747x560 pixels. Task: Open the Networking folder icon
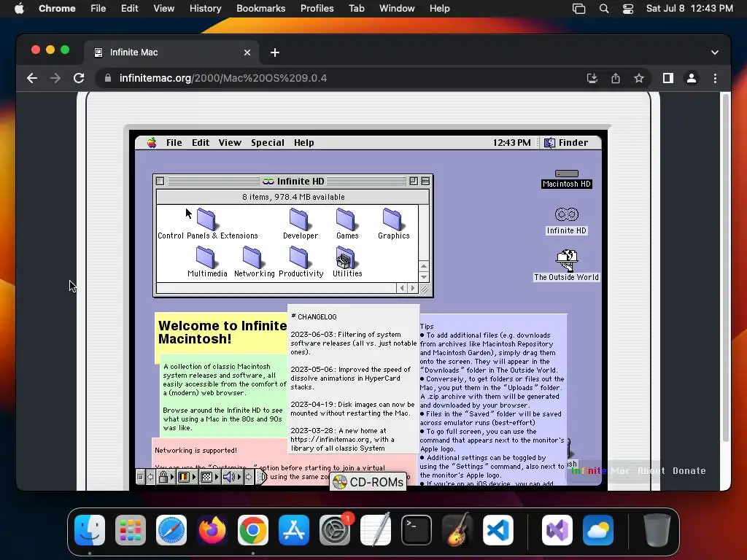click(x=252, y=257)
